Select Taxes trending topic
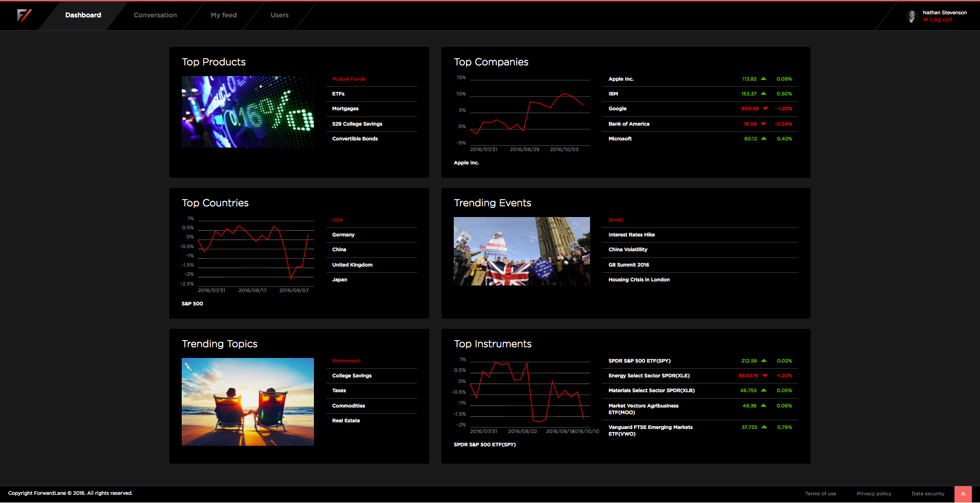 [372, 391]
